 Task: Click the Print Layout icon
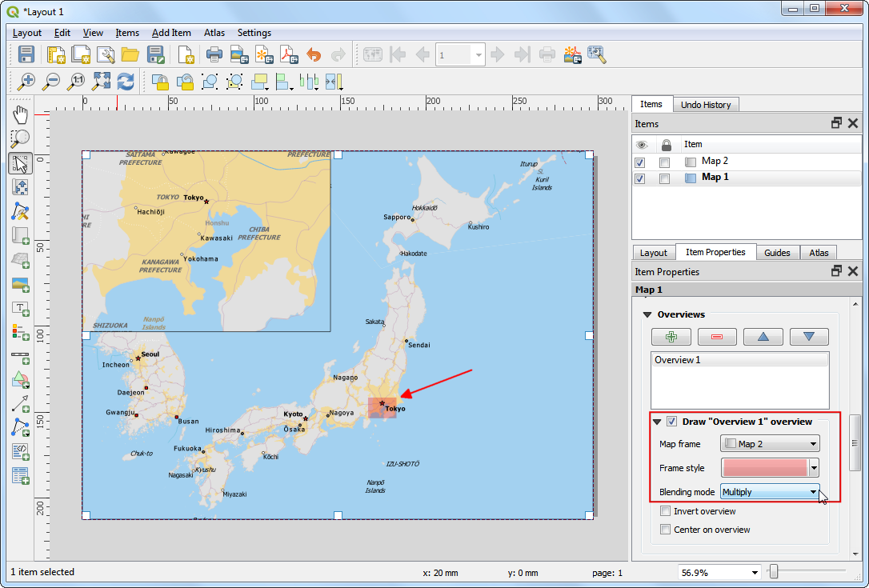pyautogui.click(x=214, y=54)
